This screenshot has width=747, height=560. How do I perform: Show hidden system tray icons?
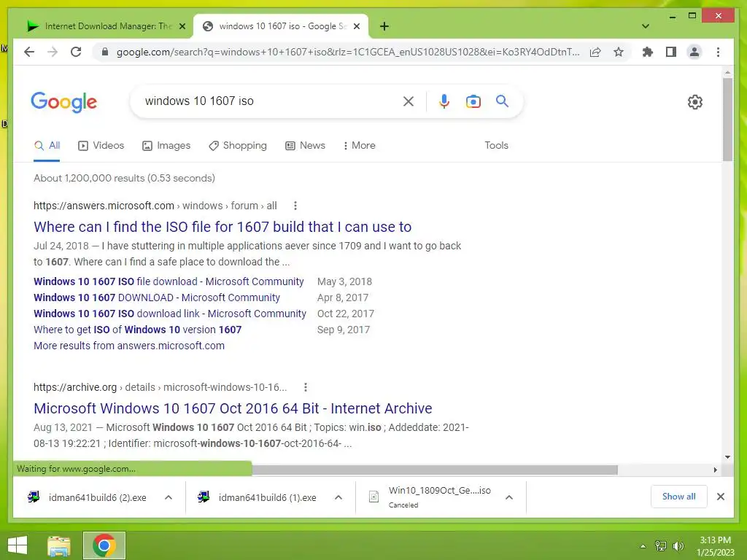[x=643, y=546]
